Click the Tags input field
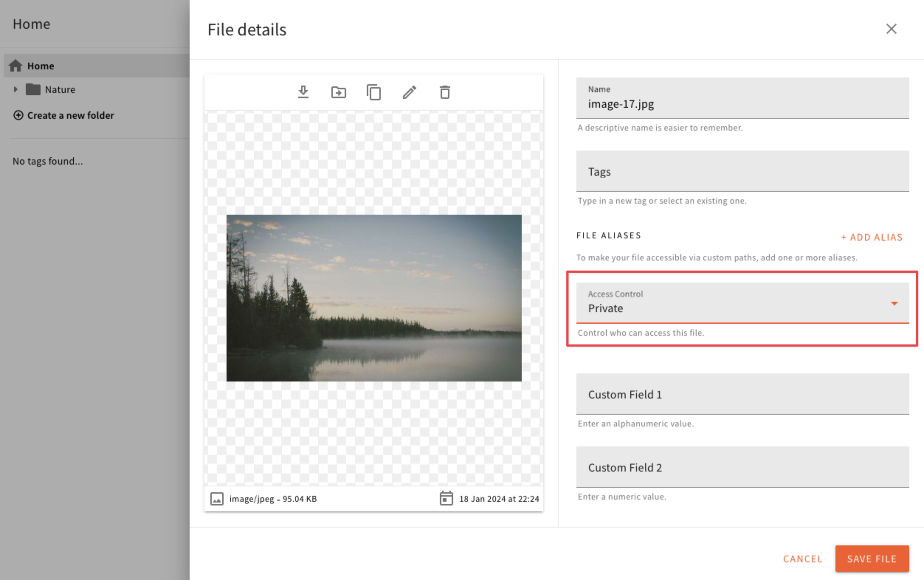 click(743, 172)
